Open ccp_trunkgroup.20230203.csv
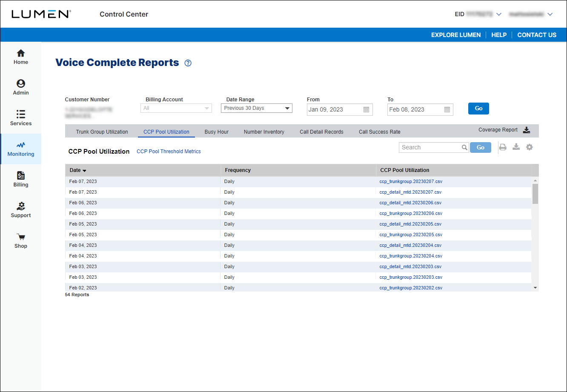Viewport: 567px width, 392px height. (411, 277)
